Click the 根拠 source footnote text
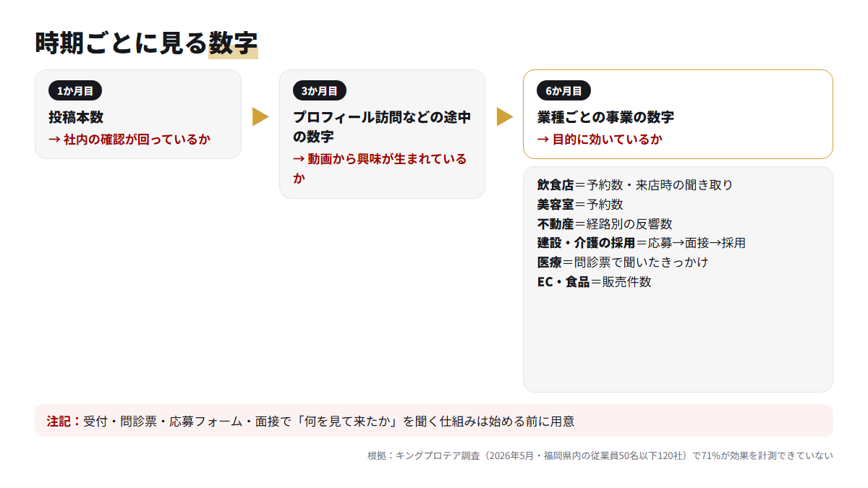 tap(600, 455)
